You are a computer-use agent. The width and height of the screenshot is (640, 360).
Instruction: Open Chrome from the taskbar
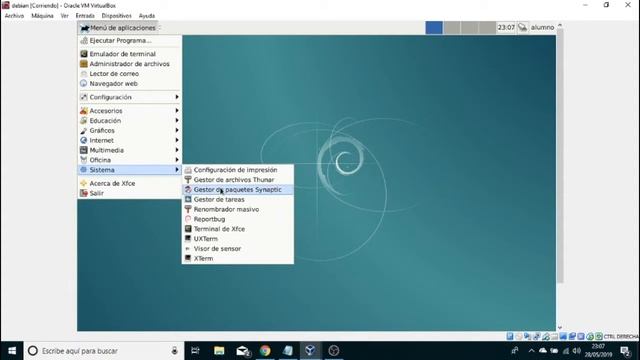tap(265, 351)
